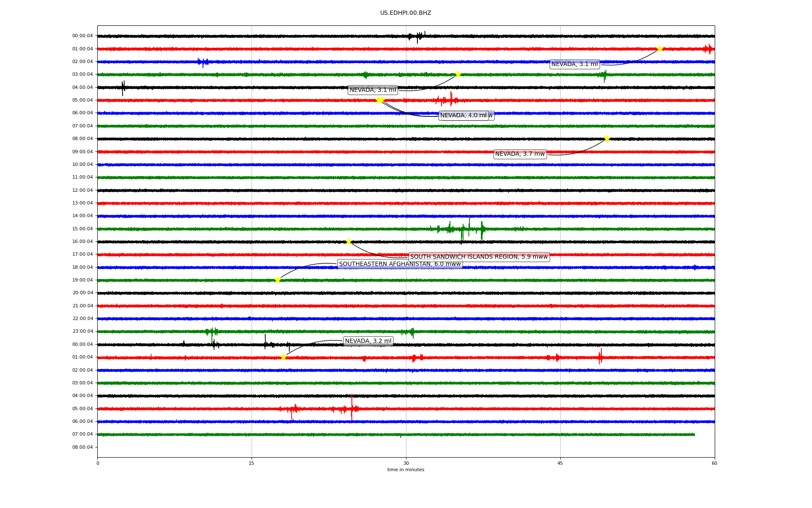Click the yellow star linked to NEVADA, 3.2 ml

pyautogui.click(x=283, y=357)
